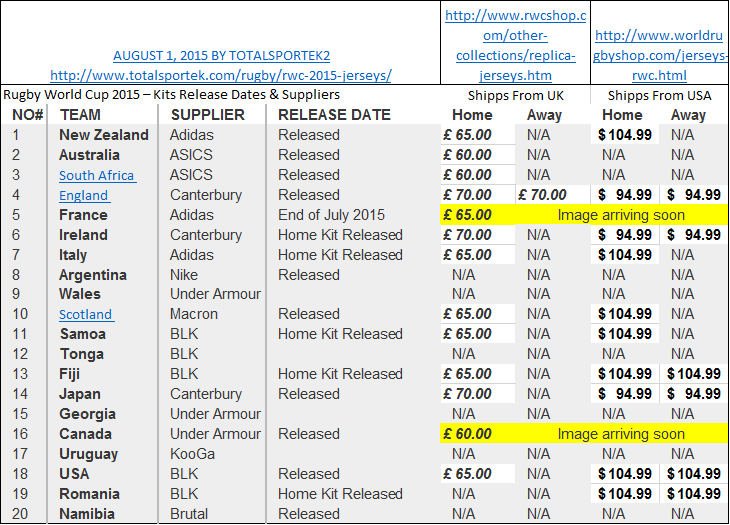
Task: Follow the Scotland team link
Action: tap(86, 314)
